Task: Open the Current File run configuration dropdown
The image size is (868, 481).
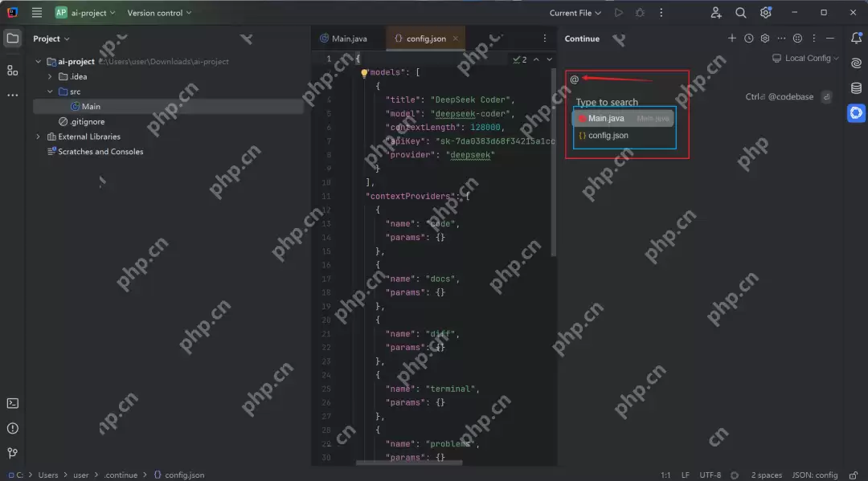Action: [x=575, y=13]
